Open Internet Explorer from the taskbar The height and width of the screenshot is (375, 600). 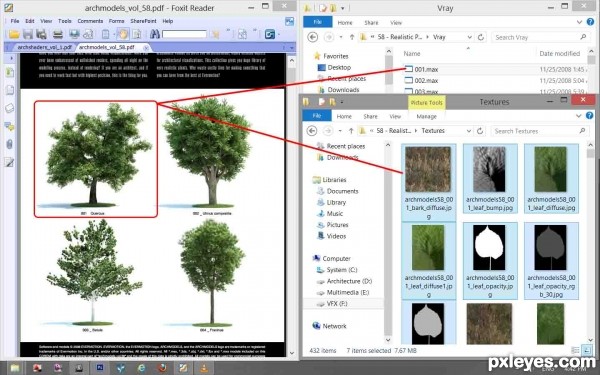[x=141, y=368]
